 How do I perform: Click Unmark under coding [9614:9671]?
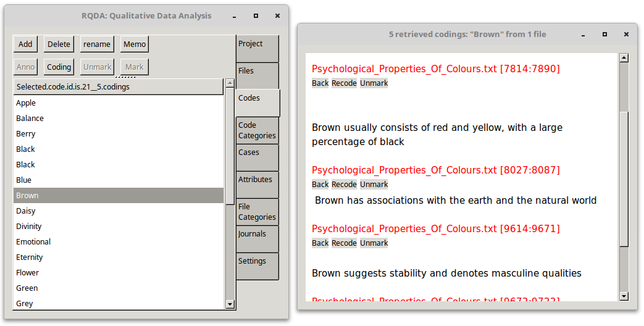click(374, 243)
